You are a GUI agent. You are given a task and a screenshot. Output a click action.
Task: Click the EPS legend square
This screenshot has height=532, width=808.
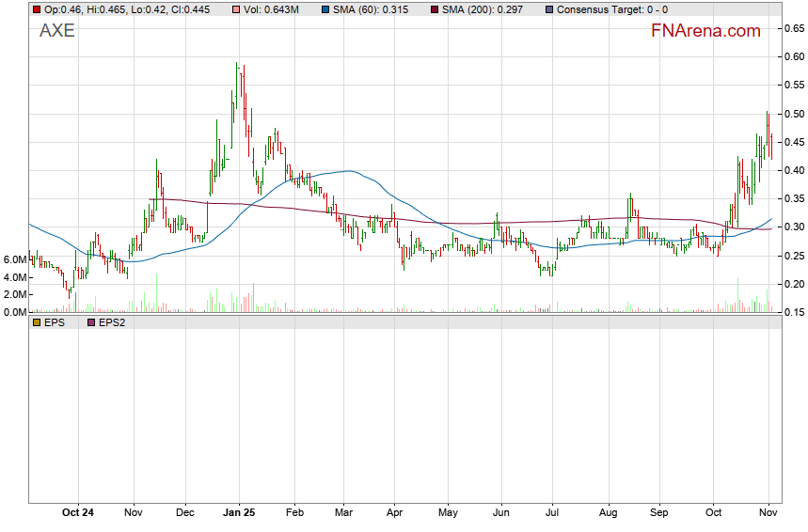tap(37, 322)
